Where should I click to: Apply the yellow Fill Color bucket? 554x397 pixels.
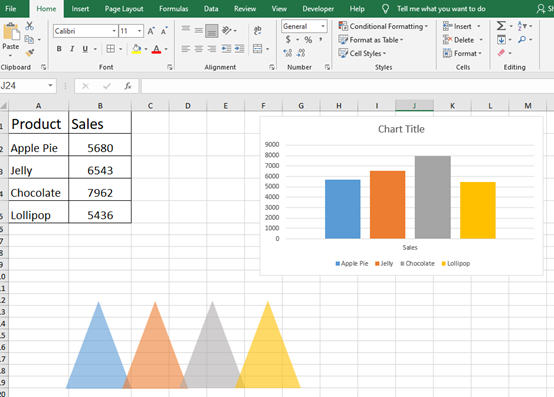tap(136, 49)
